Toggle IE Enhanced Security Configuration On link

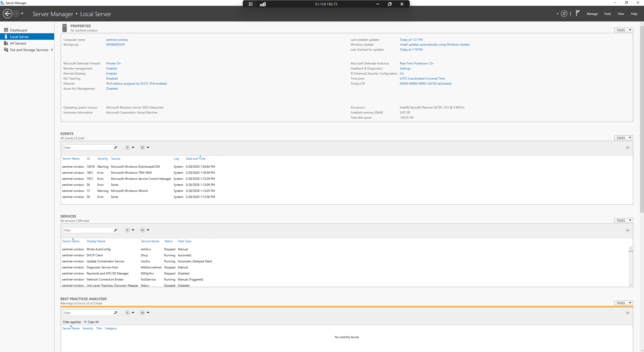pyautogui.click(x=402, y=74)
